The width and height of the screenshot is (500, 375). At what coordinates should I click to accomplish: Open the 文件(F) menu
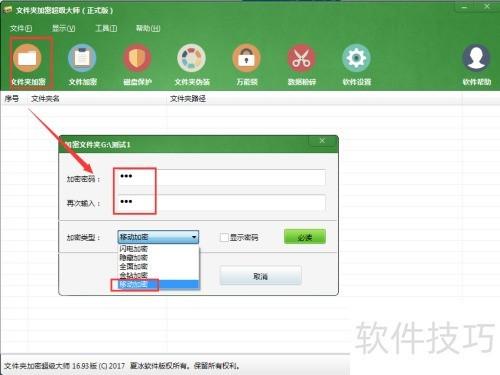pyautogui.click(x=21, y=28)
